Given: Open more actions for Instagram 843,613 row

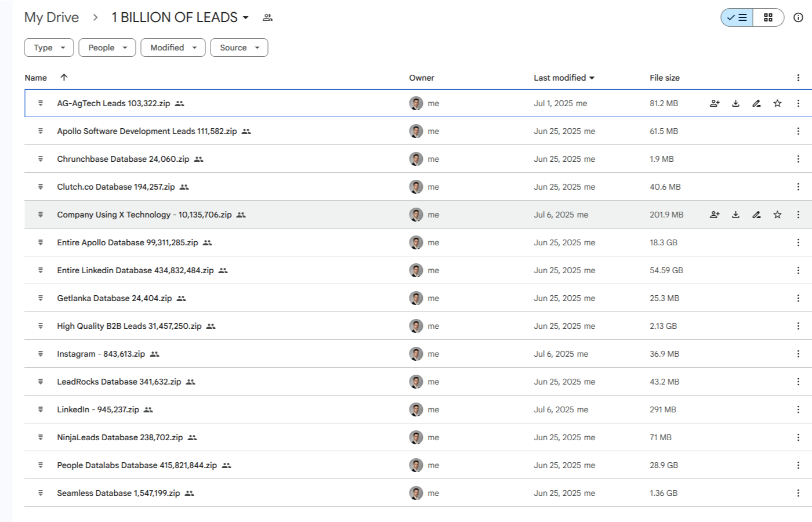Looking at the screenshot, I should tap(798, 354).
